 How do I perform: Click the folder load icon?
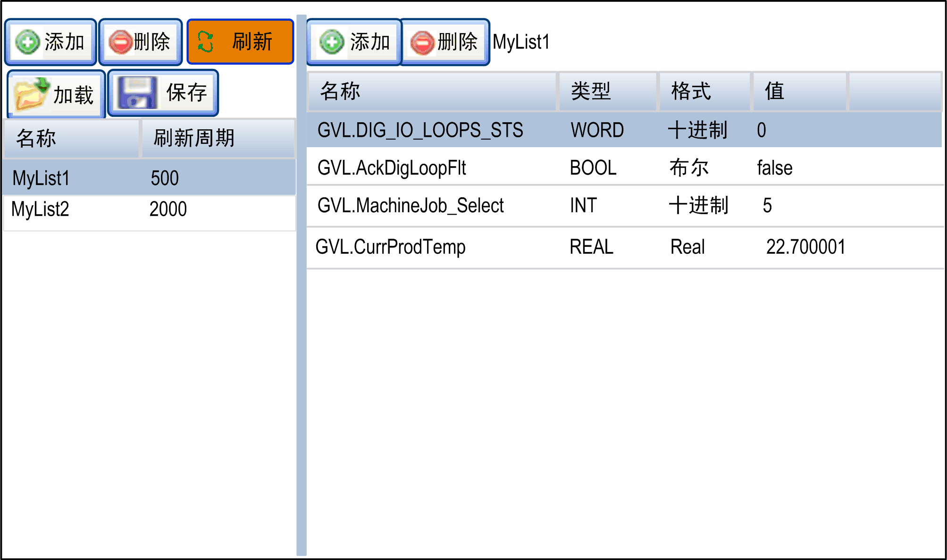tap(31, 94)
